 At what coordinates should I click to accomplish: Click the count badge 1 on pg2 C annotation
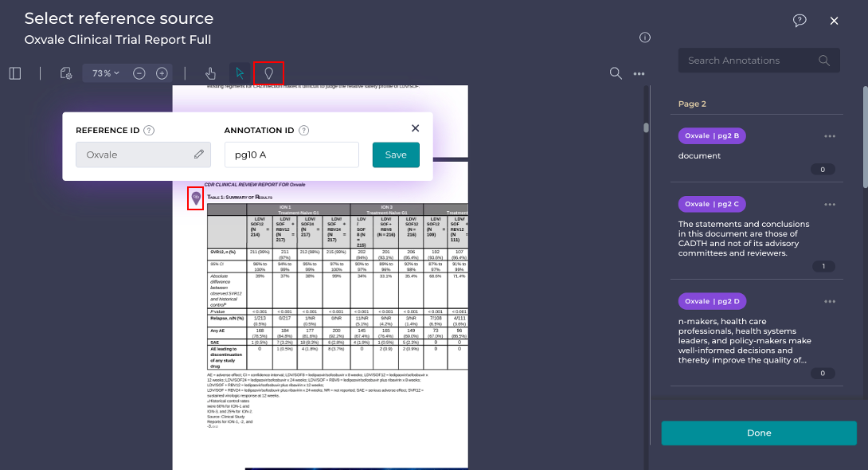point(823,266)
